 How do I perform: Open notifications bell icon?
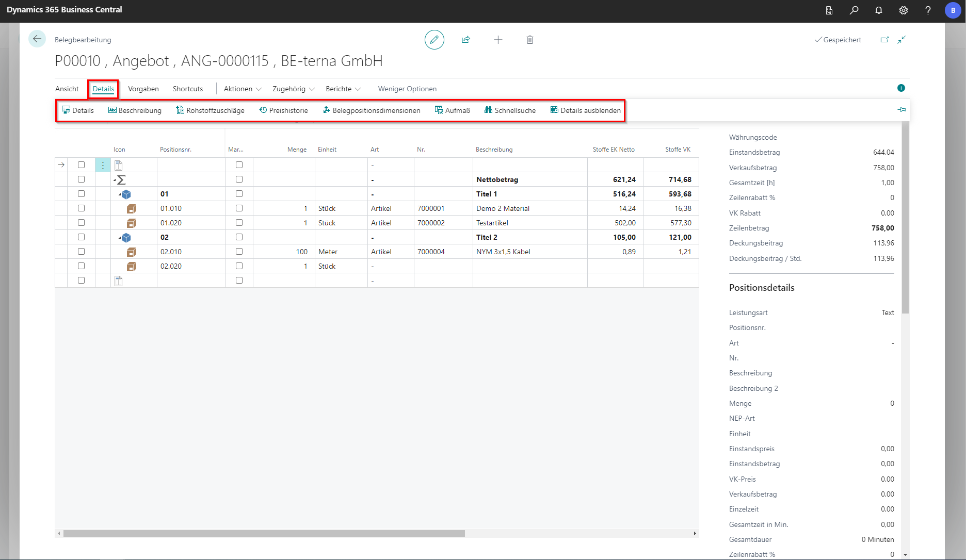coord(879,10)
